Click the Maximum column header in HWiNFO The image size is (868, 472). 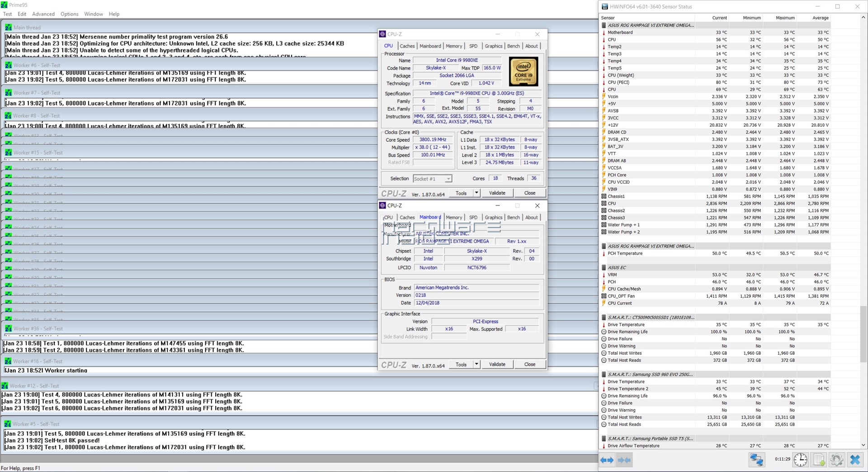[785, 18]
